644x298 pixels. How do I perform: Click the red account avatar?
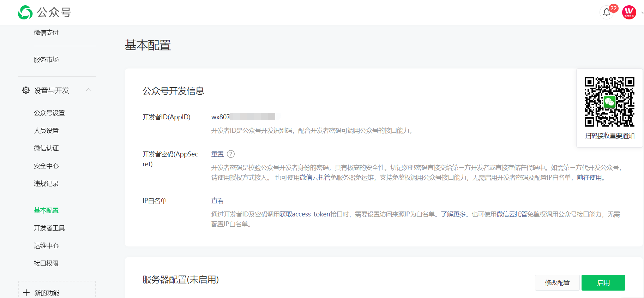pyautogui.click(x=629, y=12)
